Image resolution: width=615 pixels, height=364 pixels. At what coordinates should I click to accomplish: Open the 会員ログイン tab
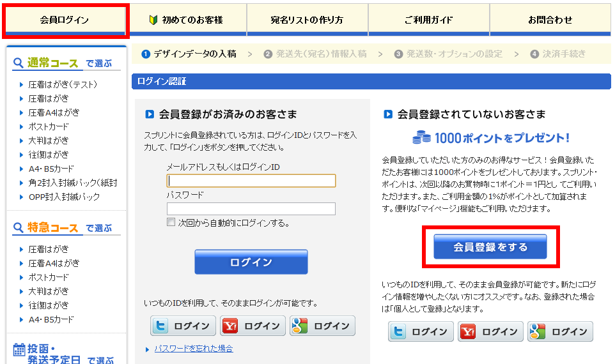tap(65, 20)
